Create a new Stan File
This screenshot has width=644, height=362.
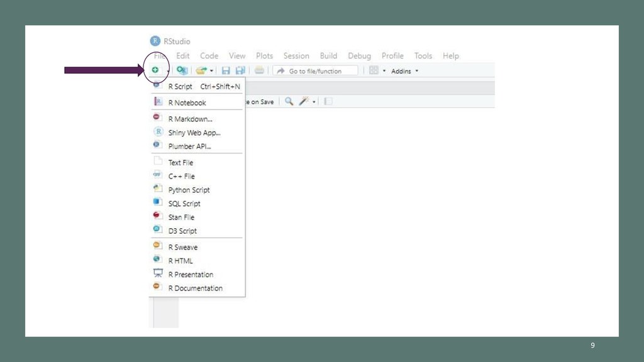(197, 217)
